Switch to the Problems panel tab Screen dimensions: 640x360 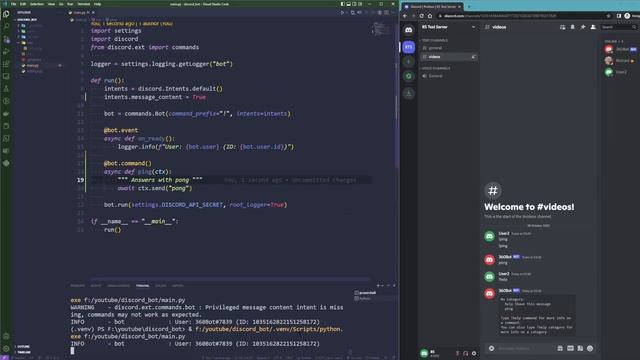click(x=78, y=286)
